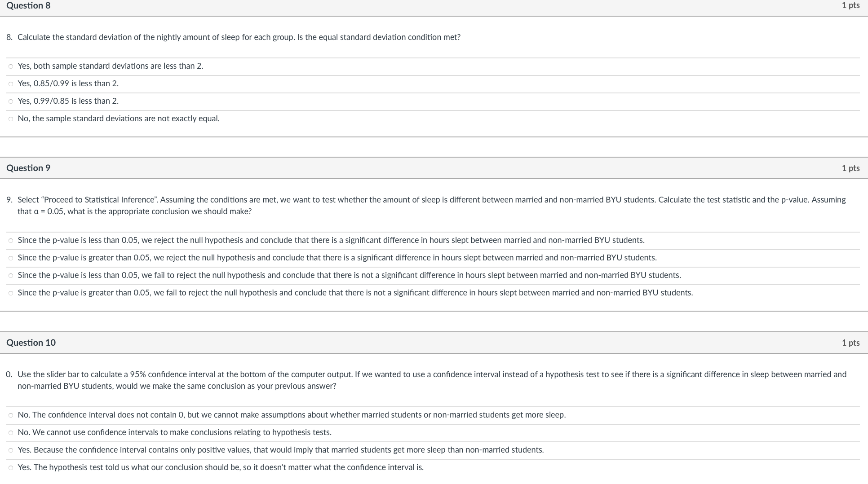Image resolution: width=868 pixels, height=484 pixels.
Task: Click the "1 pts" label for Question 8
Action: (850, 5)
